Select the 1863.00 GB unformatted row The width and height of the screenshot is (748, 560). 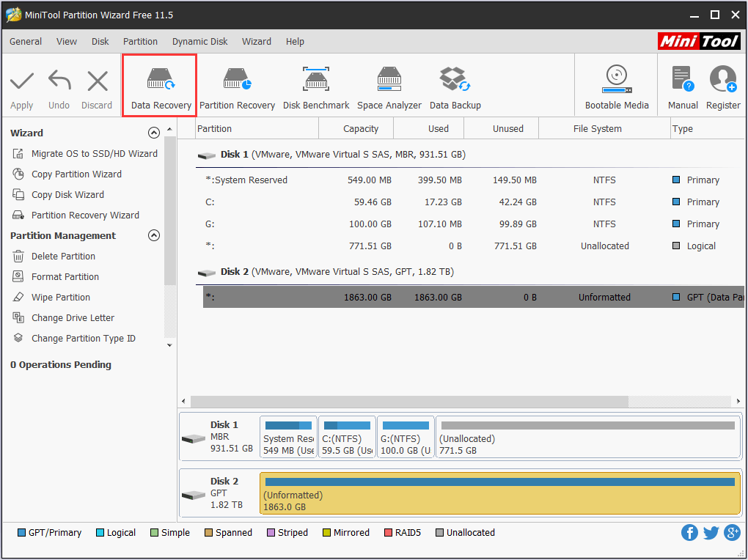tap(473, 297)
